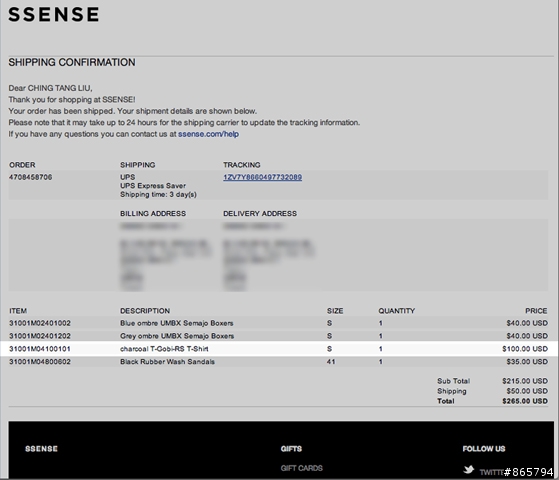Click Black Rubber Wash Sandals description
This screenshot has width=559, height=480.
pyautogui.click(x=168, y=362)
